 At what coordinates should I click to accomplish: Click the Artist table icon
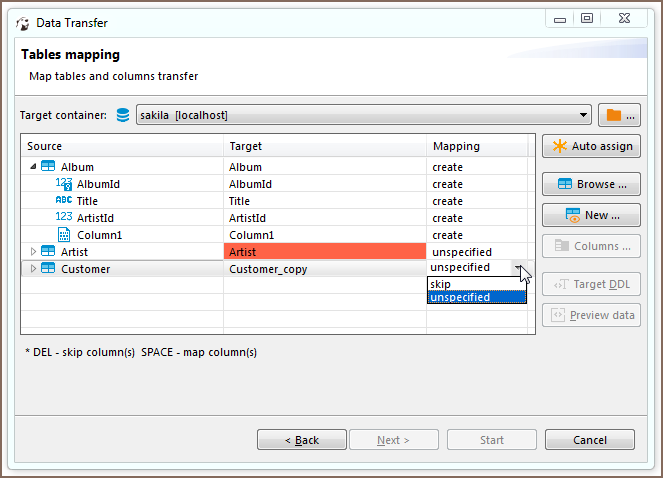click(x=48, y=252)
